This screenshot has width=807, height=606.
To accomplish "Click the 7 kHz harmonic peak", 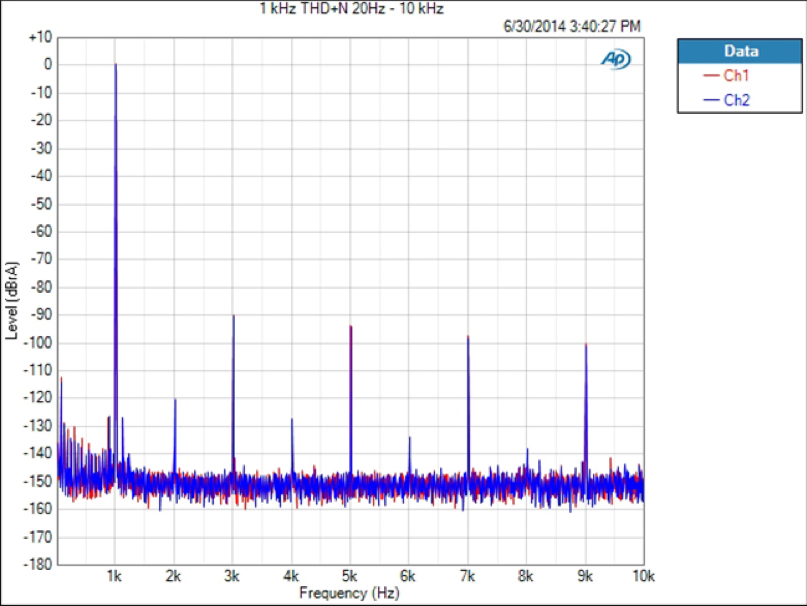I will [x=468, y=338].
